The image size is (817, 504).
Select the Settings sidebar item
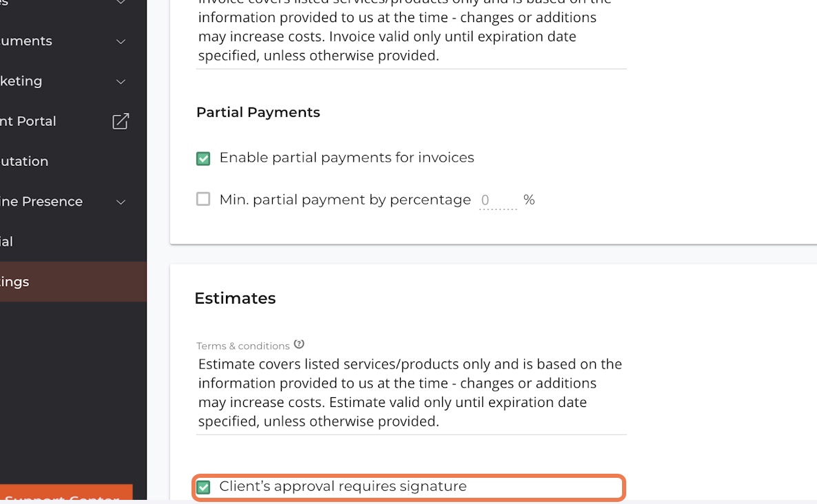click(x=73, y=282)
